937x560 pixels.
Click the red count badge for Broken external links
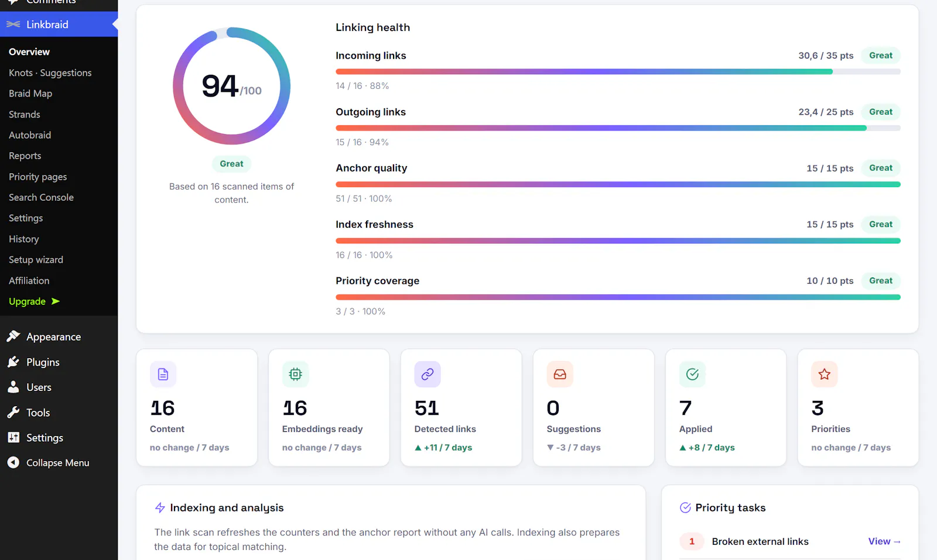coord(692,541)
